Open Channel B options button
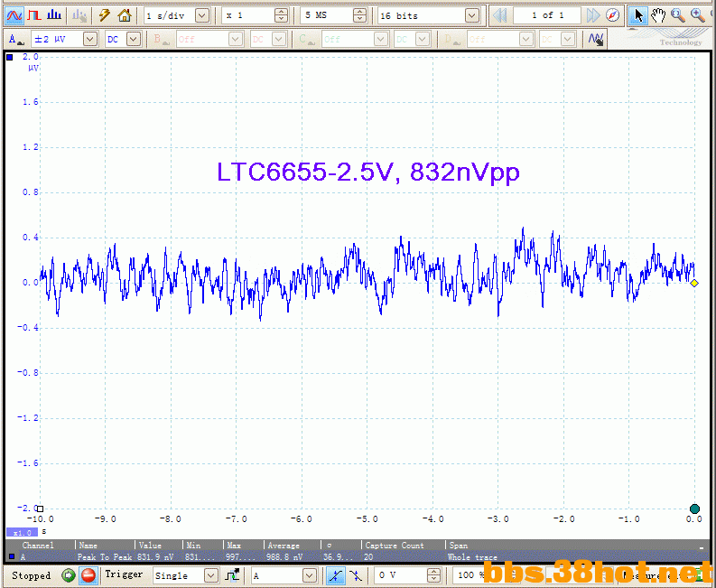 pyautogui.click(x=162, y=40)
